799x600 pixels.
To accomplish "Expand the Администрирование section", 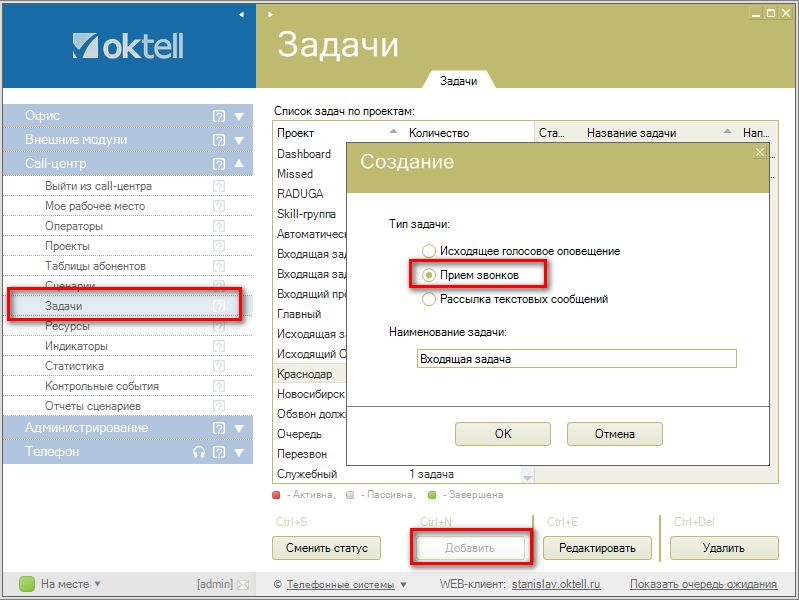I will point(239,428).
